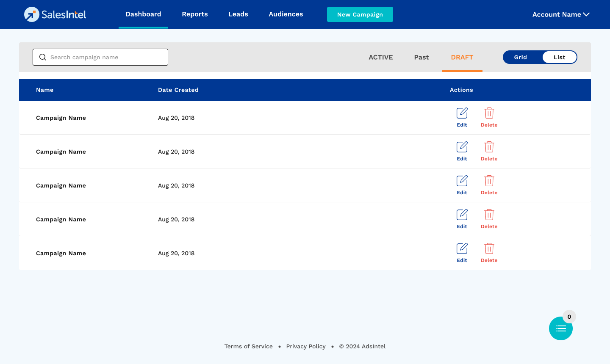Select the List view toggle
This screenshot has width=610, height=364.
(x=559, y=57)
